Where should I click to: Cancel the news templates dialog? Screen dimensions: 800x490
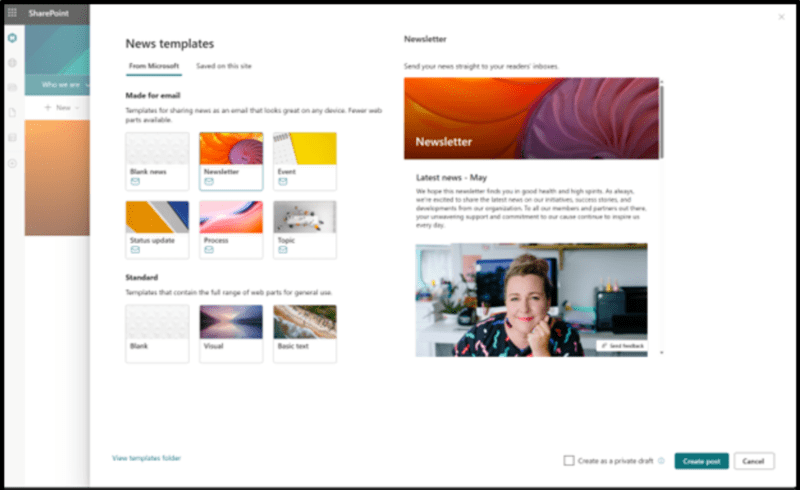pos(754,461)
